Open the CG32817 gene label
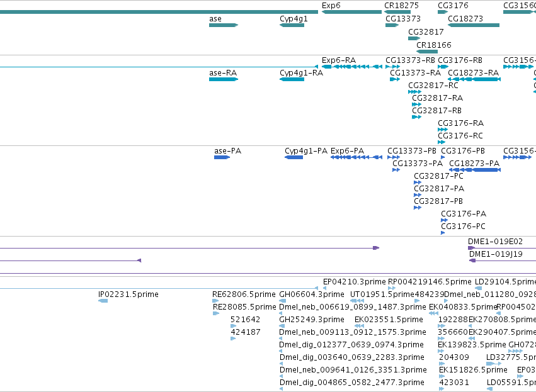This screenshot has width=536, height=392. (426, 31)
